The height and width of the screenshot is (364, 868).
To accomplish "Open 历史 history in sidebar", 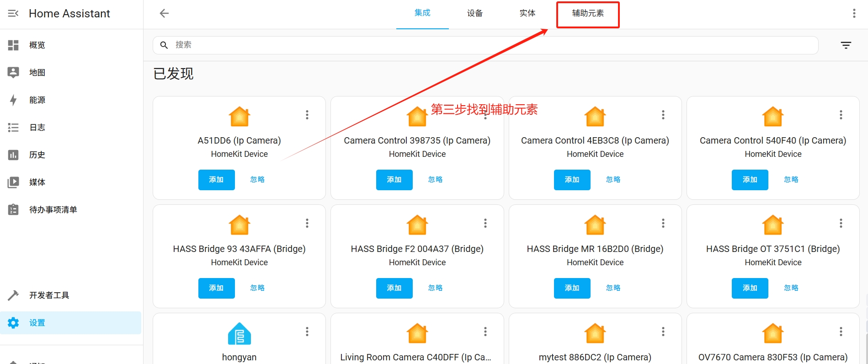I will tap(71, 155).
